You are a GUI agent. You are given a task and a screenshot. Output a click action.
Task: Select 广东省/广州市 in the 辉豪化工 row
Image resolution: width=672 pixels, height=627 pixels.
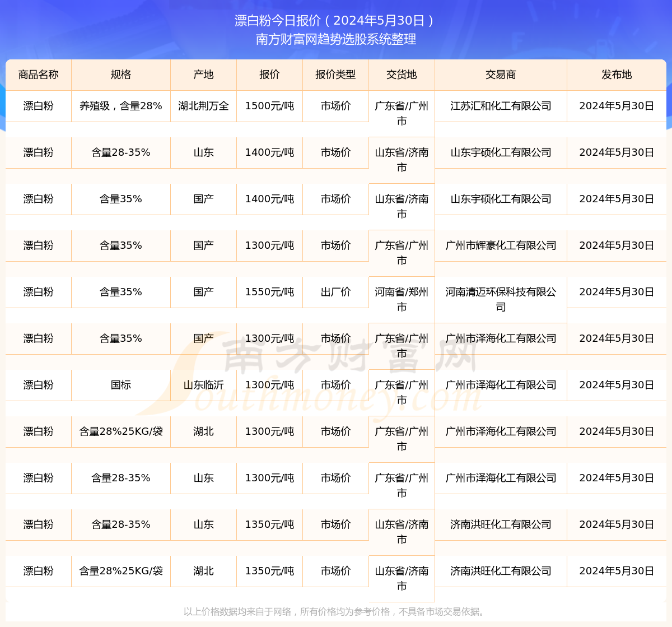[x=402, y=253]
